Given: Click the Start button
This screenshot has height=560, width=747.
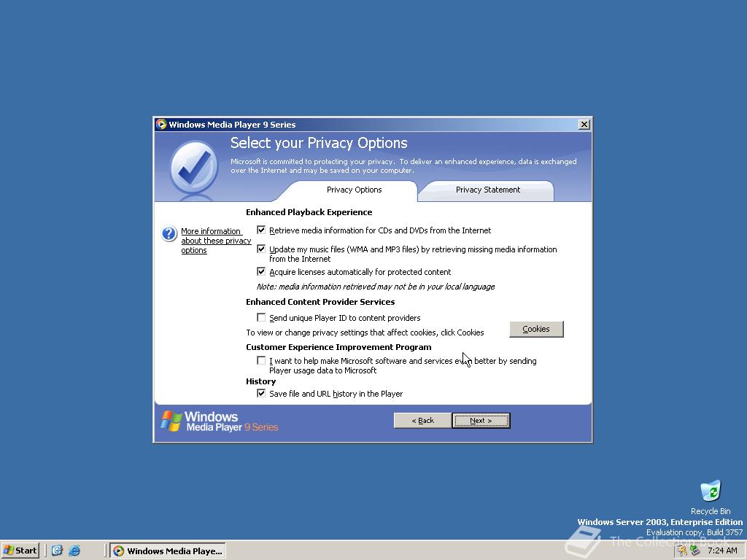Looking at the screenshot, I should click(x=20, y=551).
